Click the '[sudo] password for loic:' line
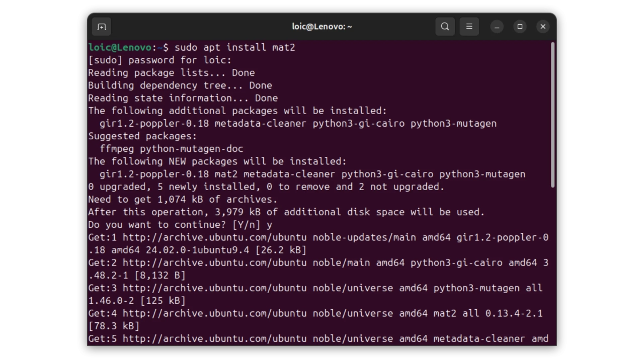The image size is (644, 362). click(x=159, y=60)
